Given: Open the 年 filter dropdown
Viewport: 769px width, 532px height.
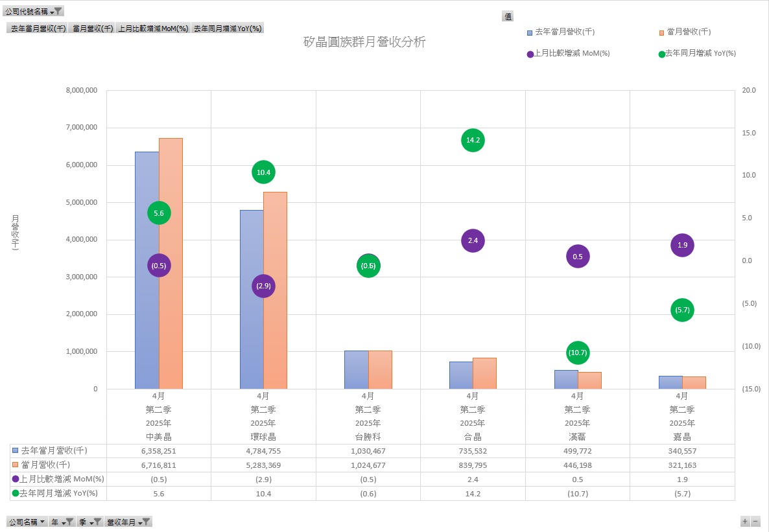Looking at the screenshot, I should tap(62, 522).
